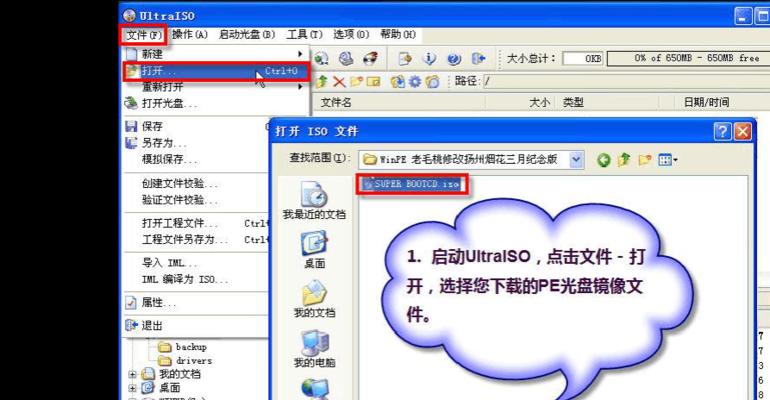Screen dimensions: 770x400
Task: Click the up one level dialog icon
Action: tap(624, 160)
